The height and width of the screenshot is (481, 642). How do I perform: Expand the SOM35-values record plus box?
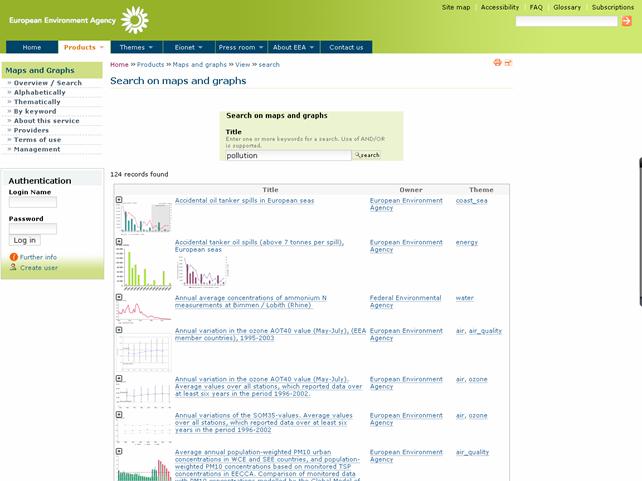click(119, 415)
